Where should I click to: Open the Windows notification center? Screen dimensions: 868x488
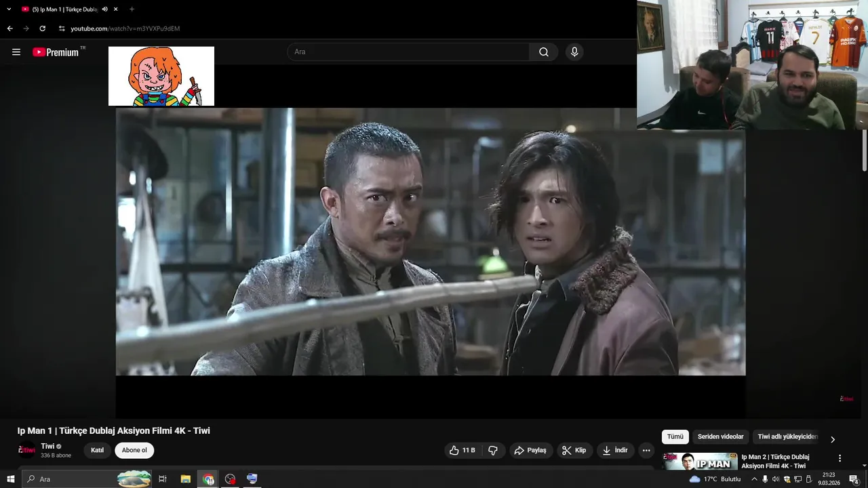pos(854,479)
